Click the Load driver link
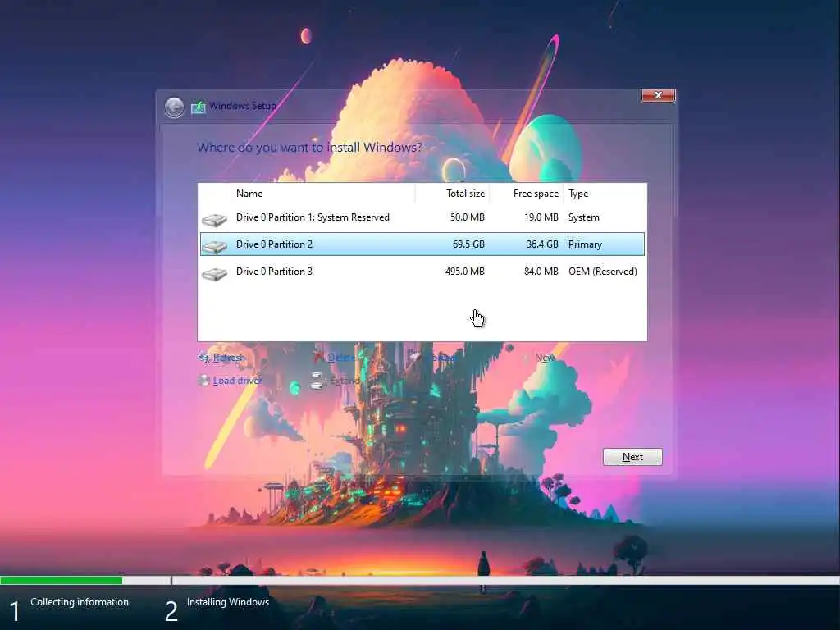The height and width of the screenshot is (630, 840). [237, 381]
